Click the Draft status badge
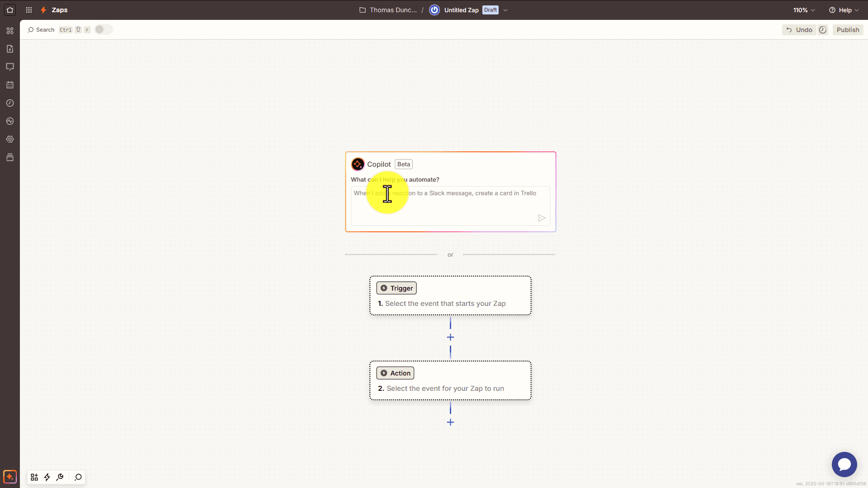The image size is (868, 488). 491,10
